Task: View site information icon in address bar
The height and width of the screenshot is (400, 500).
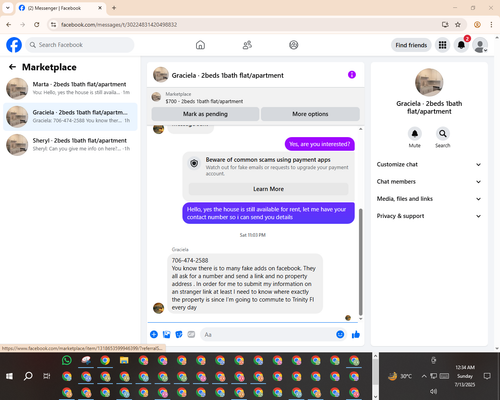Action: tap(54, 25)
